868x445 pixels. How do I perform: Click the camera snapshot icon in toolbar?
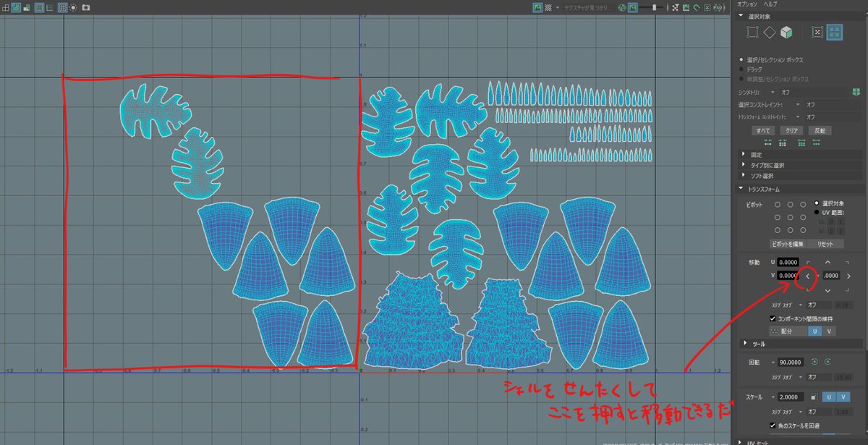click(86, 7)
